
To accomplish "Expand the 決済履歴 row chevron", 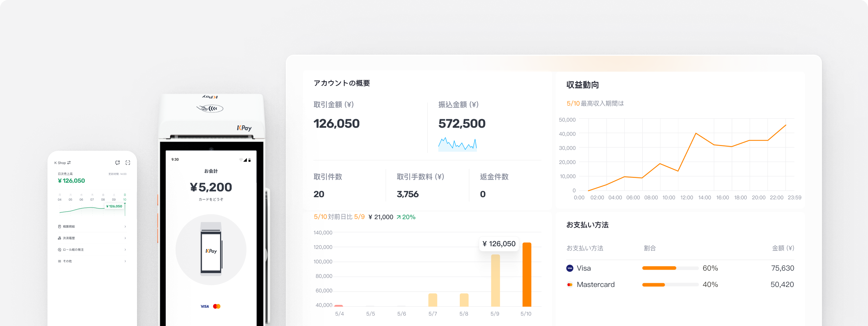I will pyautogui.click(x=125, y=238).
